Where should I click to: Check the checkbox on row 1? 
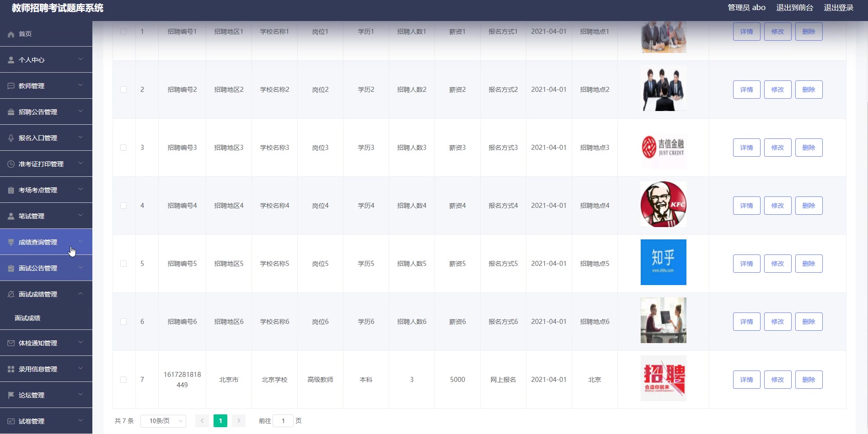click(x=123, y=32)
